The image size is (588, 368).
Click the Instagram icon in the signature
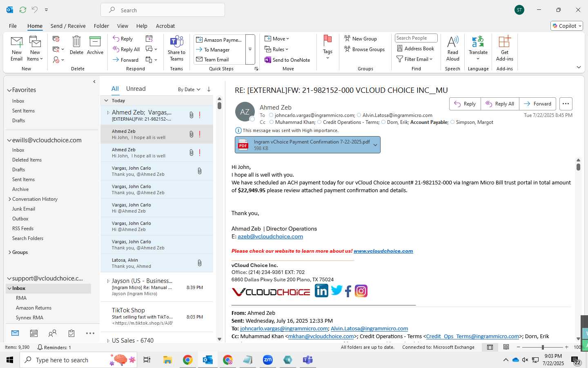pyautogui.click(x=361, y=291)
